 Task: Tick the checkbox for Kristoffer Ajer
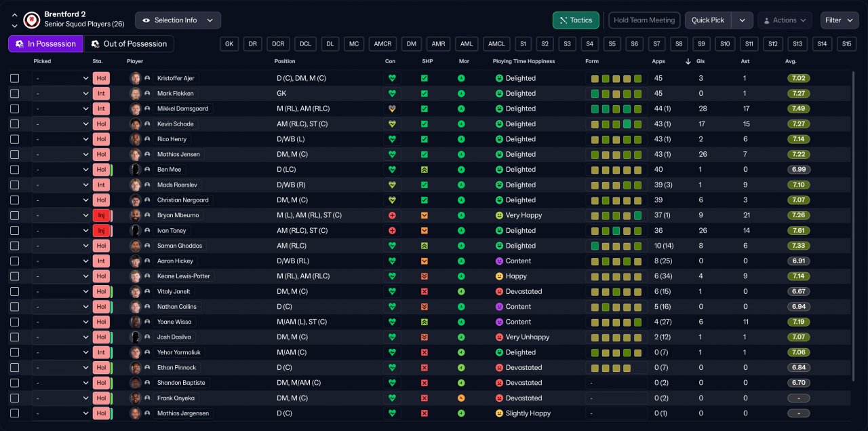15,78
